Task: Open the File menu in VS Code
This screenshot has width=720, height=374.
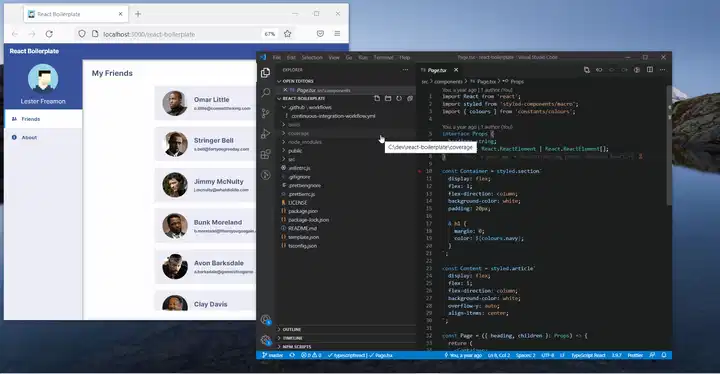Action: coord(276,57)
